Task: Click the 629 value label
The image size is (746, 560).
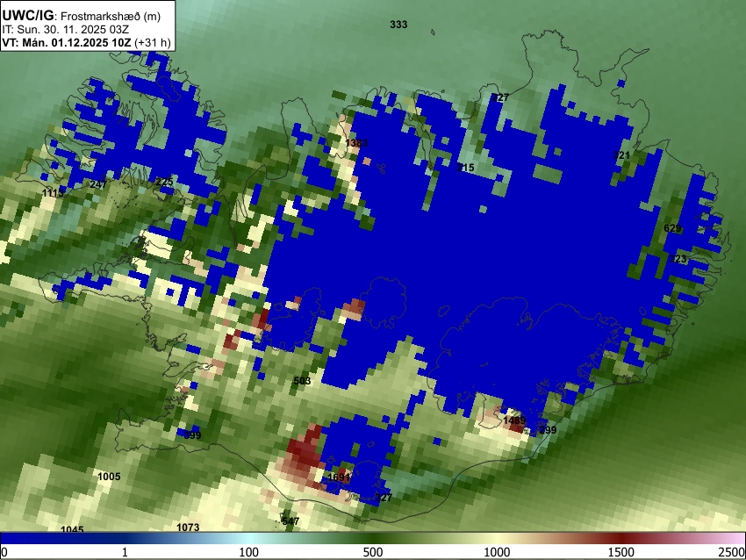Action: point(673,228)
